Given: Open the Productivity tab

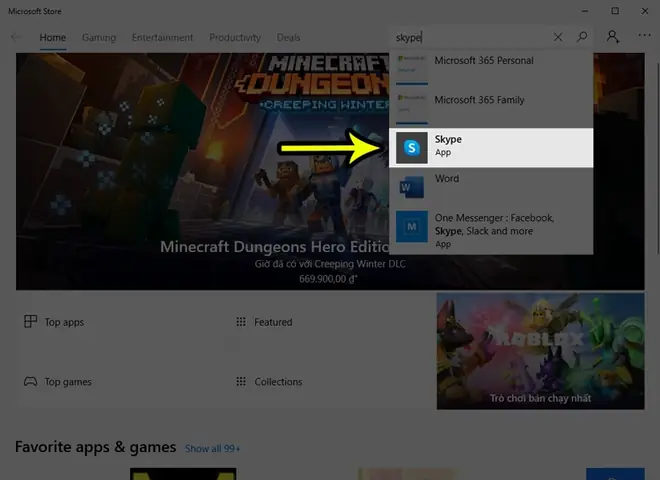Looking at the screenshot, I should coord(235,37).
